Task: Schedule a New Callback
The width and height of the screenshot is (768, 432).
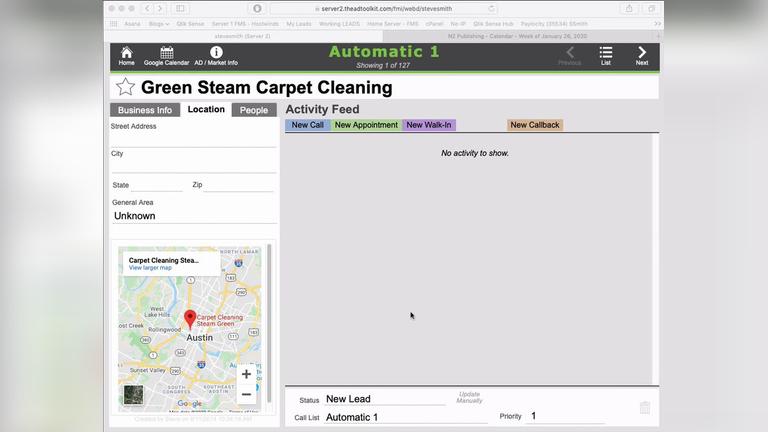Action: (x=535, y=125)
